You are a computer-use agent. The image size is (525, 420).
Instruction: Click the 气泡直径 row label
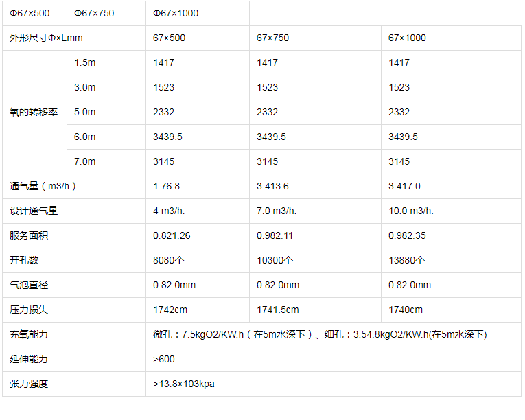pyautogui.click(x=74, y=285)
